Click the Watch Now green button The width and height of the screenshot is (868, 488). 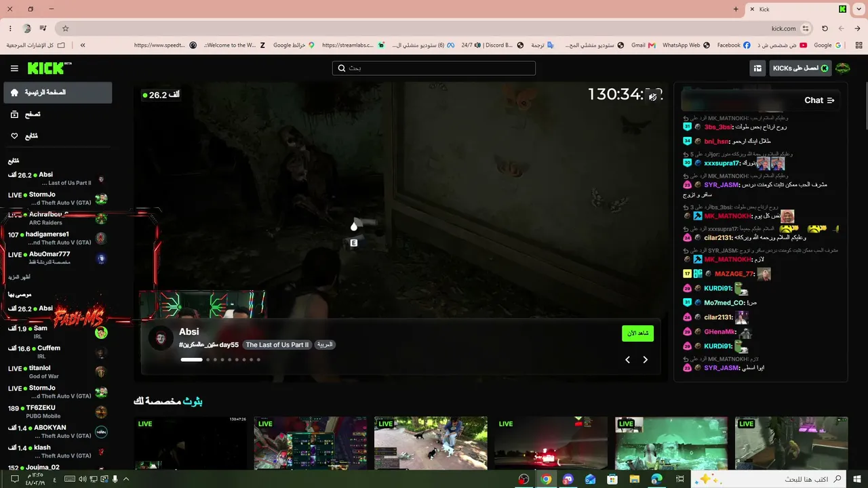coord(637,333)
